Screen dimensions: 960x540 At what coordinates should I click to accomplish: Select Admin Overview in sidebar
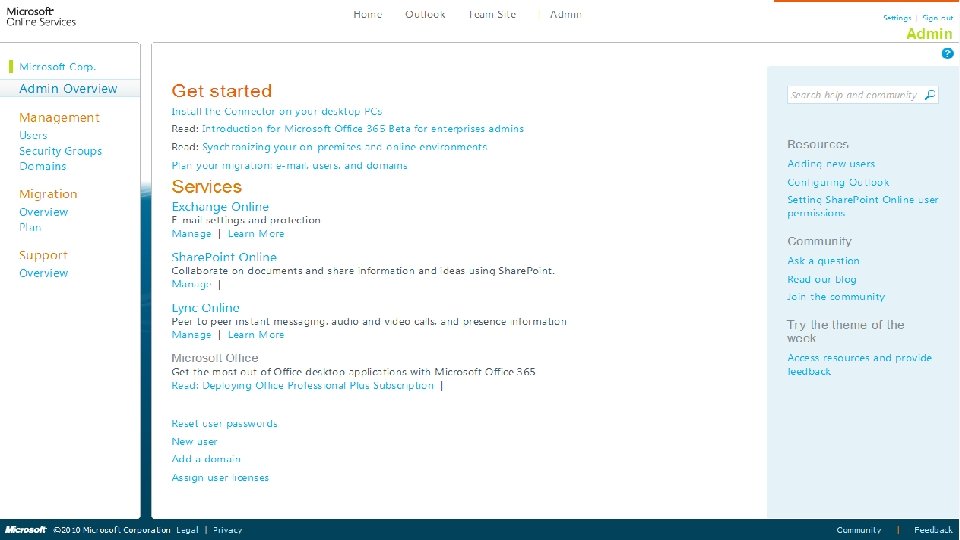click(x=68, y=89)
